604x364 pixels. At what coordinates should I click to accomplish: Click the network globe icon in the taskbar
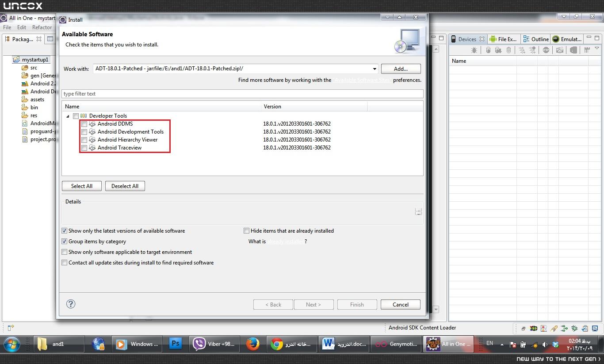(x=98, y=344)
